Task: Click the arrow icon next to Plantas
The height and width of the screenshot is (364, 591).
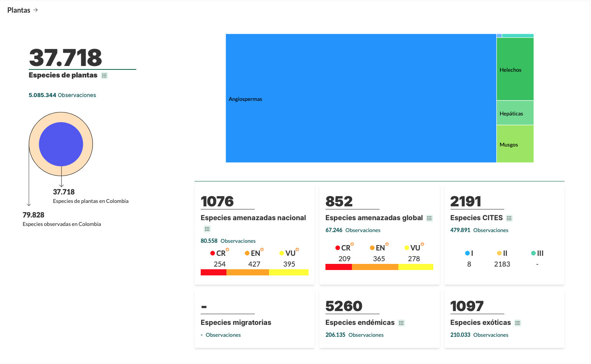Action: tap(36, 10)
